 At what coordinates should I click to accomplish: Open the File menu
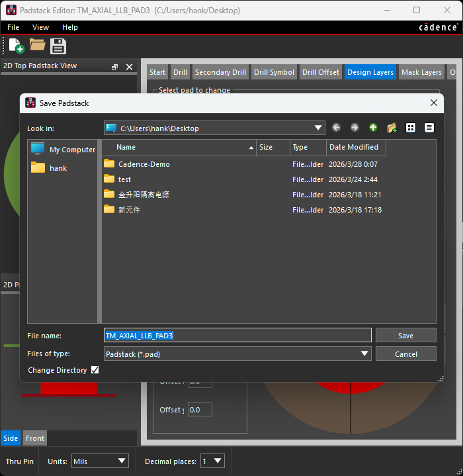(13, 27)
